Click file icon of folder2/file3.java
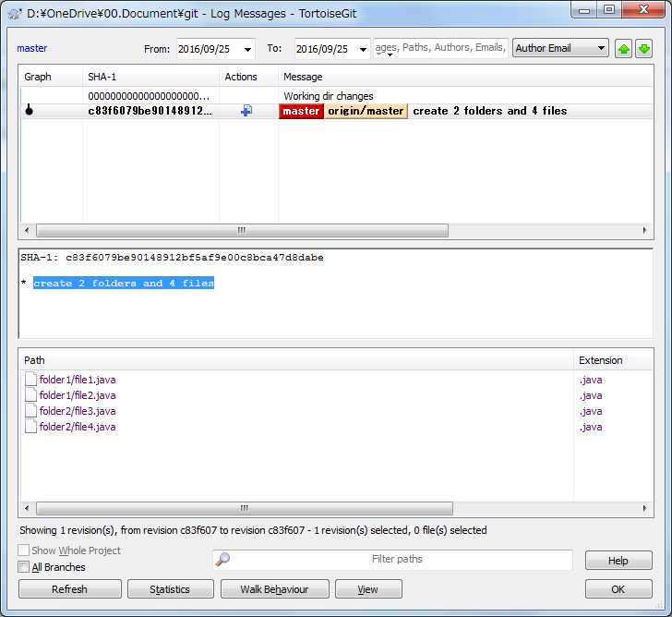 (x=30, y=411)
